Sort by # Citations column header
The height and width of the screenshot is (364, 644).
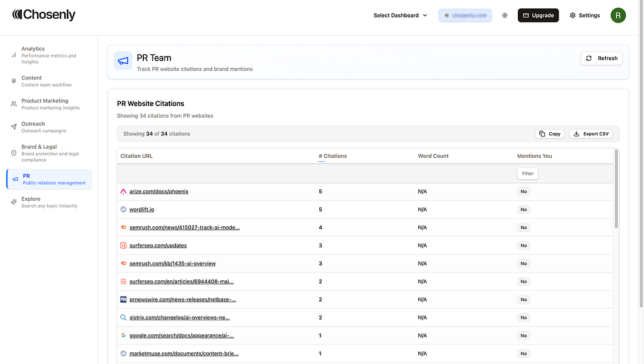pyautogui.click(x=333, y=156)
